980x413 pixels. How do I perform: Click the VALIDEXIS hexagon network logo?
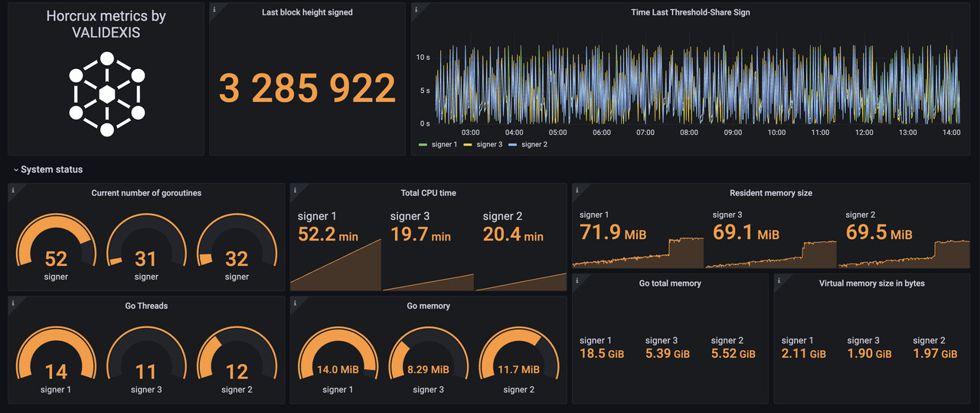tap(106, 94)
